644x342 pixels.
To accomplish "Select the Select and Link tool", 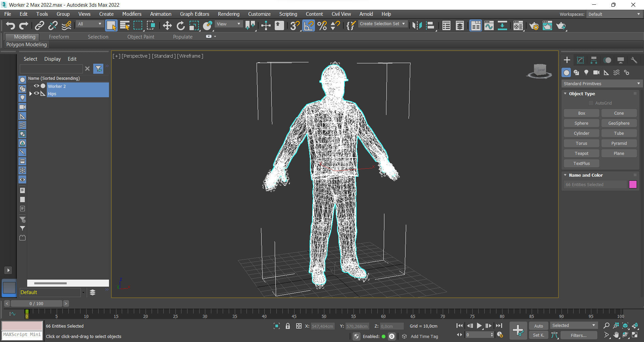I will pos(40,25).
